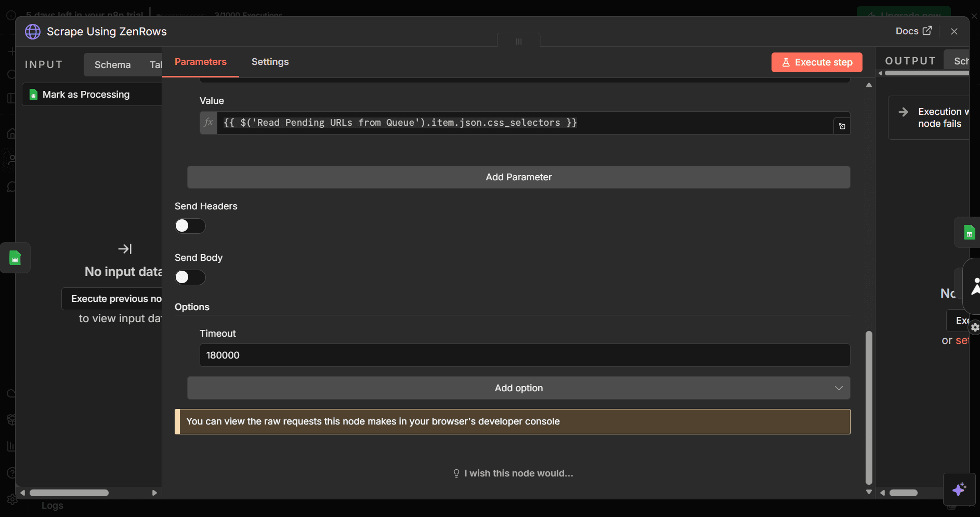980x517 pixels.
Task: Click Google Sheets node icon on left edge
Action: click(x=15, y=258)
